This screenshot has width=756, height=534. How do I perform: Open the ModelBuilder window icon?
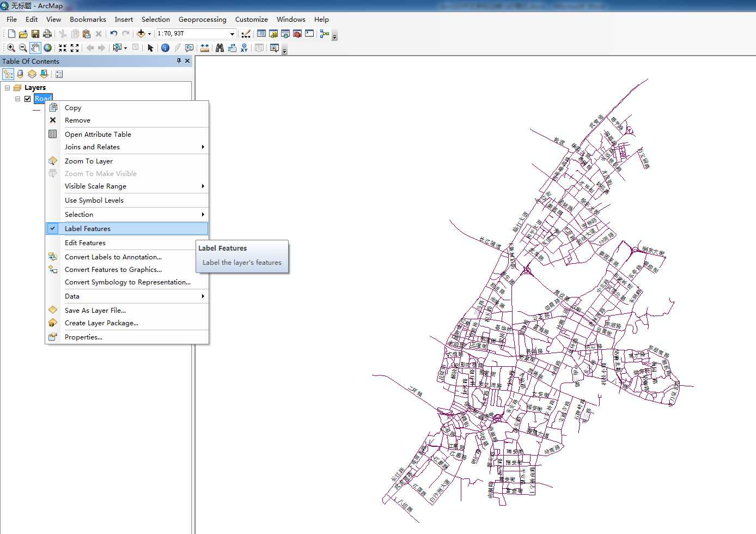(325, 34)
